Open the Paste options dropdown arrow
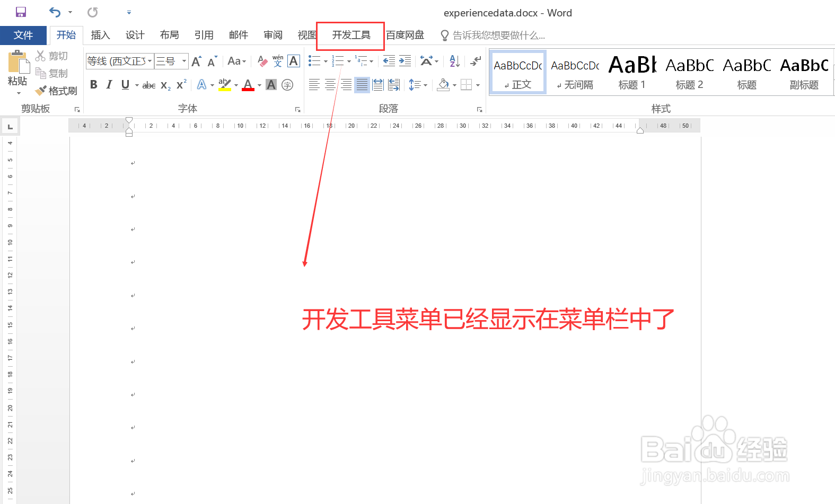This screenshot has width=835, height=504. [x=19, y=93]
